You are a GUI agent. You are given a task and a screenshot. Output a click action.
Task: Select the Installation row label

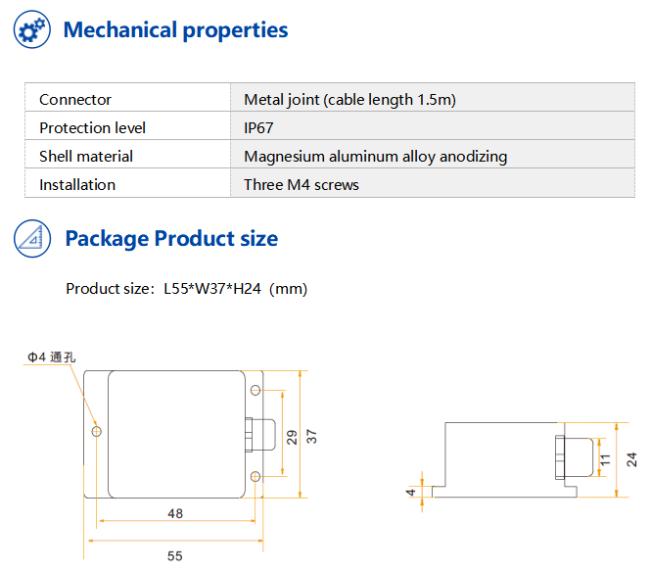click(78, 185)
